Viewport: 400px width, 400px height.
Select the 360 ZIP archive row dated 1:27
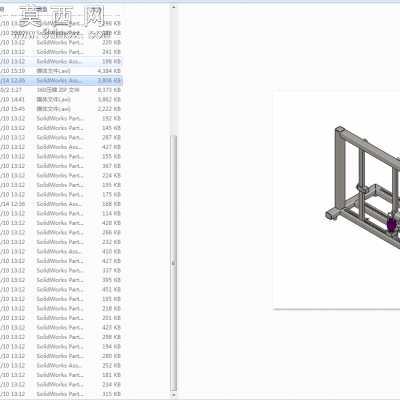(x=61, y=90)
